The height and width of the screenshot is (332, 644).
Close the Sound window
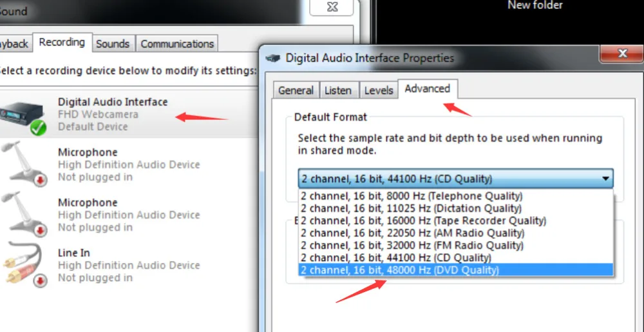[x=332, y=7]
